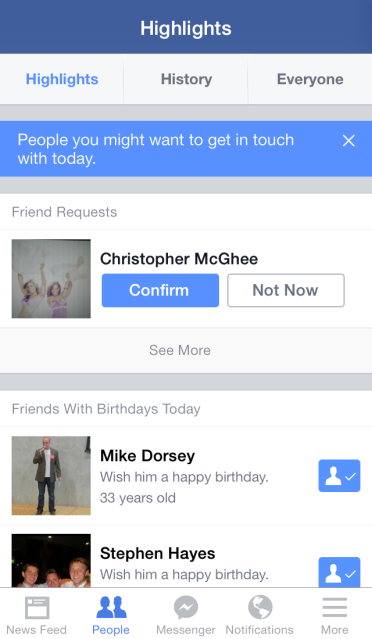Open the News Feed icon
The image size is (372, 639).
[37, 608]
